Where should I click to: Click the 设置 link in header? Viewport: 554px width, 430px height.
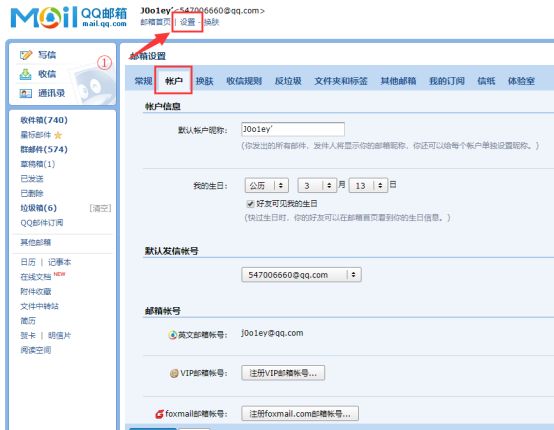coord(187,22)
